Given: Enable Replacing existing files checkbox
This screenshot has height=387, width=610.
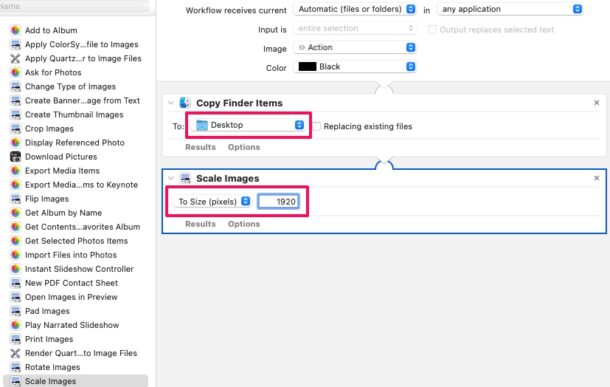Looking at the screenshot, I should 317,126.
